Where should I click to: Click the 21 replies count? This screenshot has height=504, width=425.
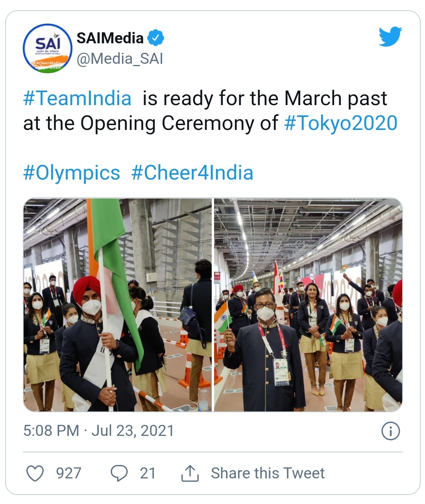pyautogui.click(x=148, y=473)
